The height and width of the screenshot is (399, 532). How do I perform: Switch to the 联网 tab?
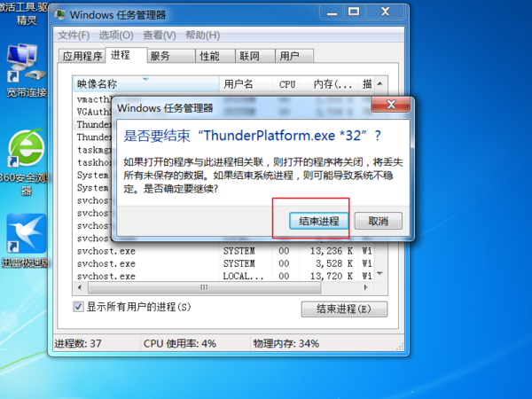(254, 56)
